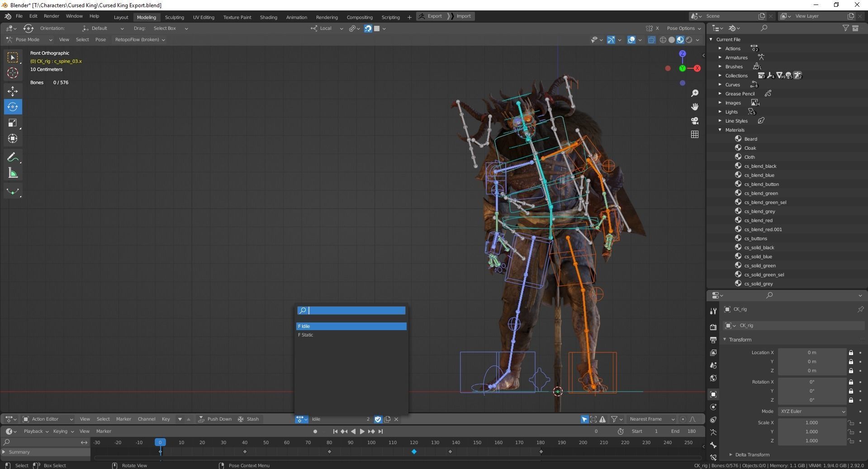Viewport: 868px width, 469px height.
Task: Pick the Annotate tool
Action: [x=13, y=157]
